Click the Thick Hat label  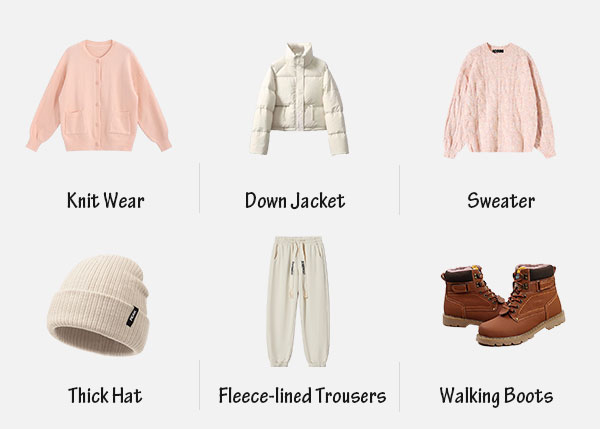tap(105, 395)
